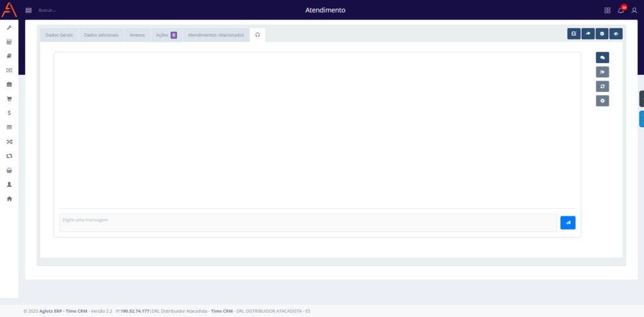Open the user profile icon in the header

coord(634,10)
